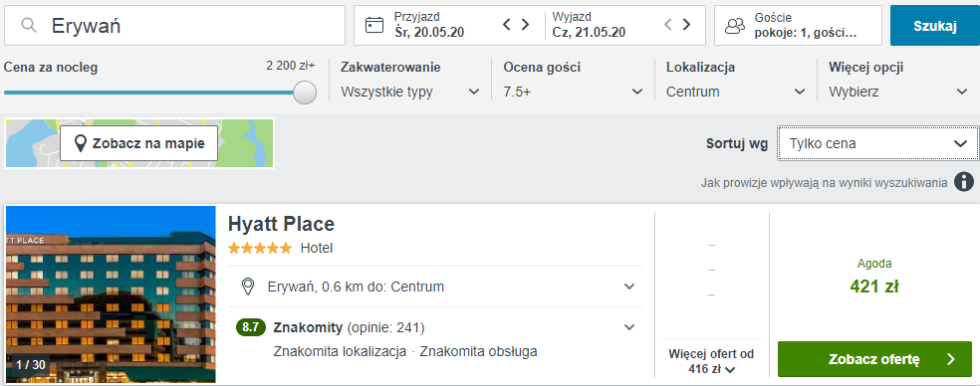Expand Więcej ofert od 416 zł

click(711, 361)
